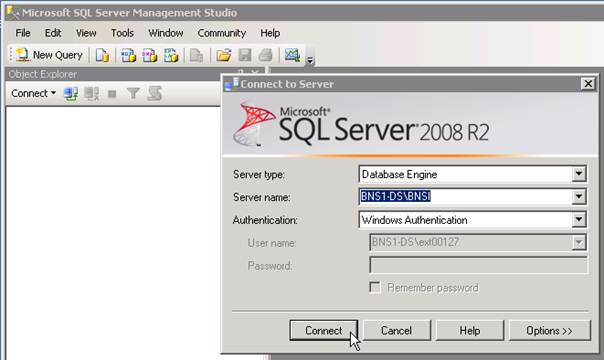Click the Disconnect icon in Object Explorer

click(x=92, y=94)
